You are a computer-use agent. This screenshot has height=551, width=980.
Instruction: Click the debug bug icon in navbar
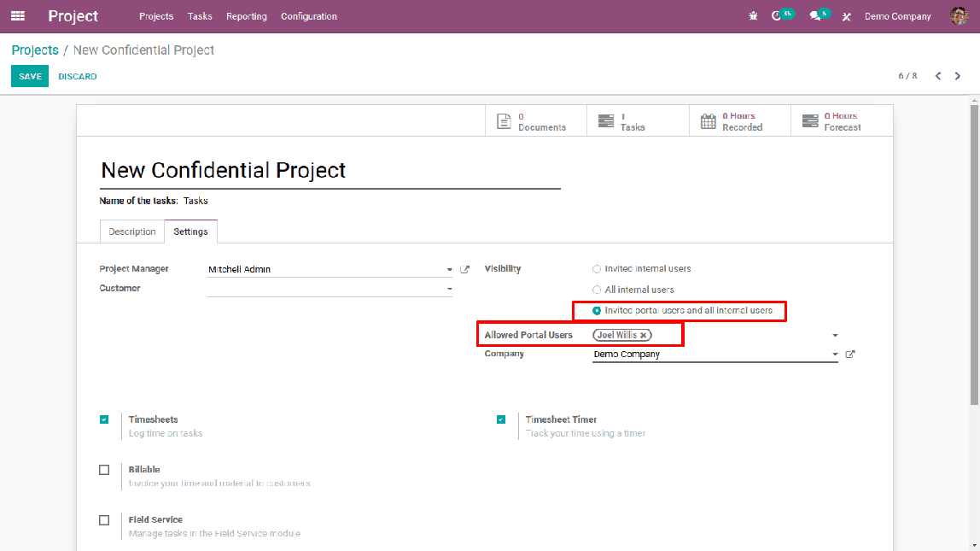pyautogui.click(x=753, y=16)
